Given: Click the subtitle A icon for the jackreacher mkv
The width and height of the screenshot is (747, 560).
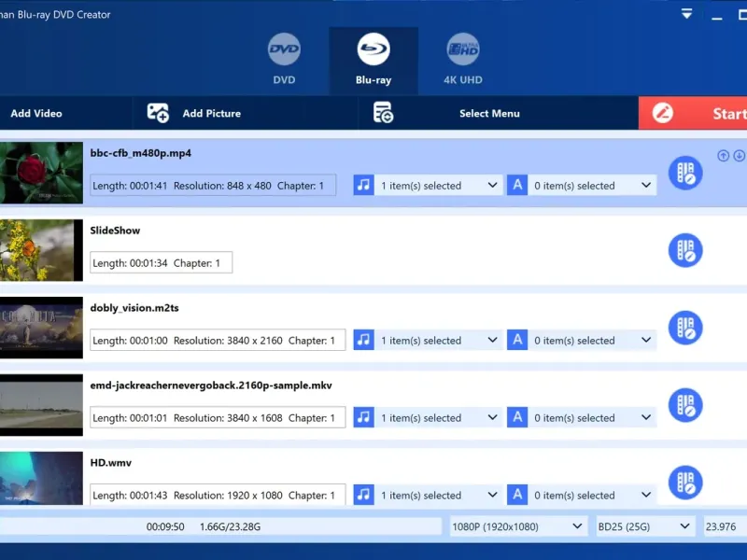Looking at the screenshot, I should [x=517, y=417].
